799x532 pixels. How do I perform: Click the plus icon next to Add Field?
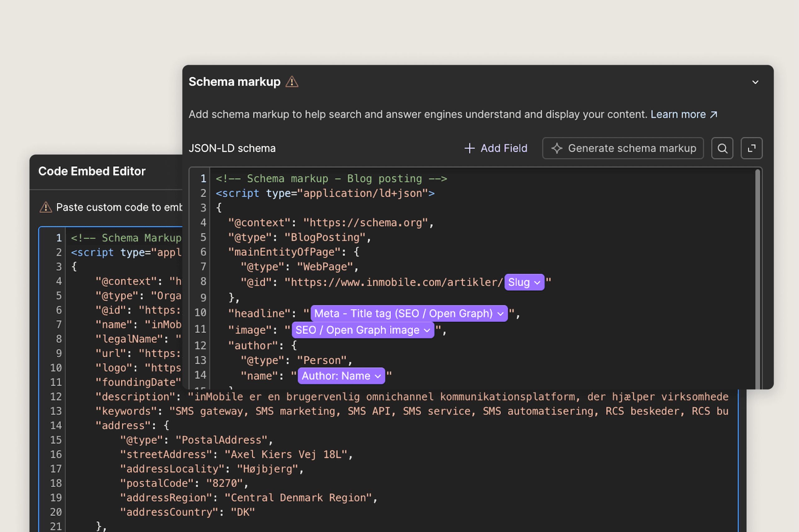(x=469, y=148)
